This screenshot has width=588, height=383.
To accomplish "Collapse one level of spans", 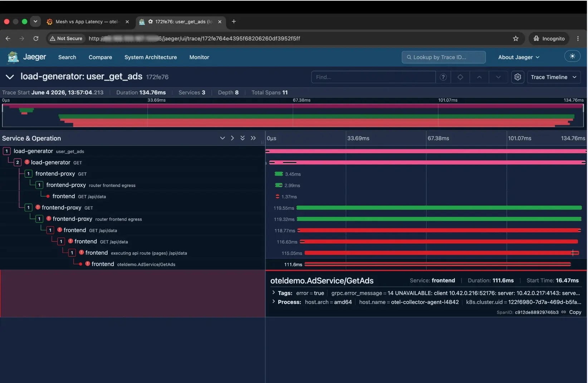I will click(232, 138).
